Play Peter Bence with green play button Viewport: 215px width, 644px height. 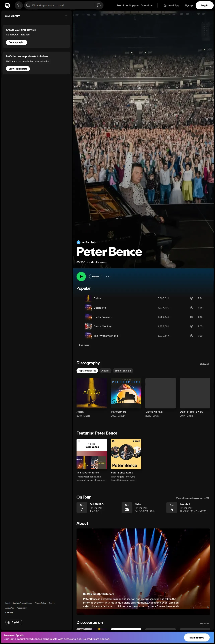tap(81, 277)
